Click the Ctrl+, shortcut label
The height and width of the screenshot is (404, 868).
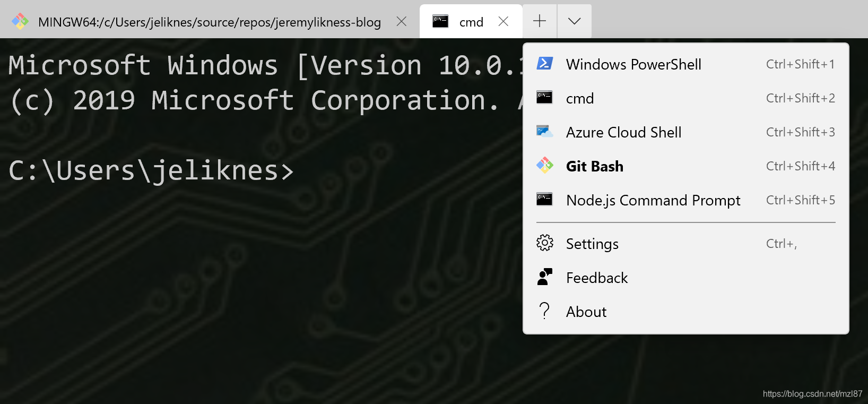(x=782, y=244)
